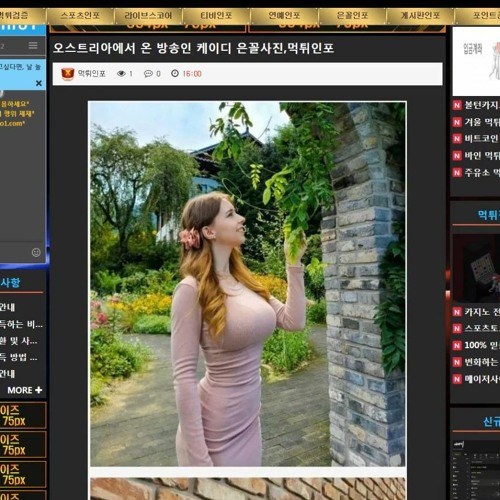The width and height of the screenshot is (500, 500).
Task: Open the emoji picker smiley icon
Action: pos(36,252)
